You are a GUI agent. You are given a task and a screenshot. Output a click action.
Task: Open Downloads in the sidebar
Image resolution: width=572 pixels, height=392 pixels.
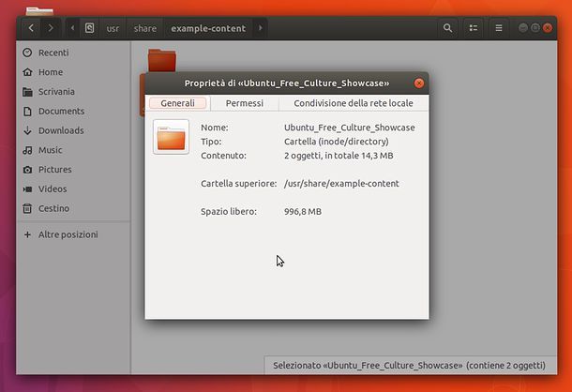click(73, 130)
